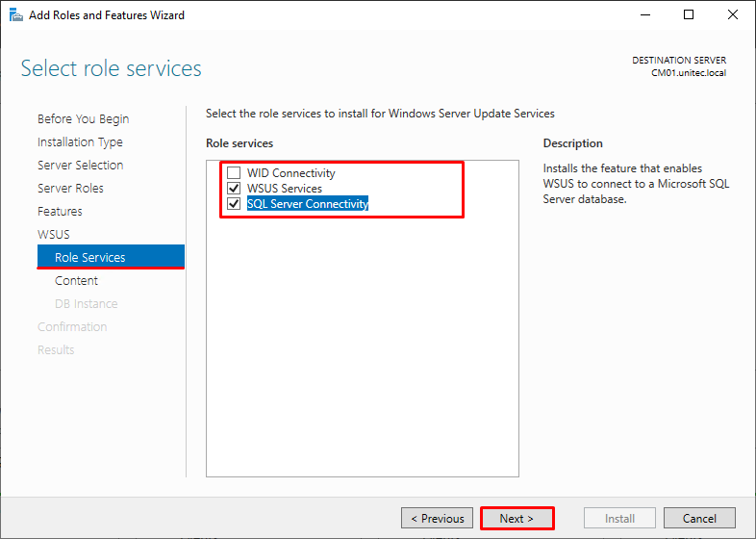
Task: Cancel the wizard
Action: tap(699, 518)
